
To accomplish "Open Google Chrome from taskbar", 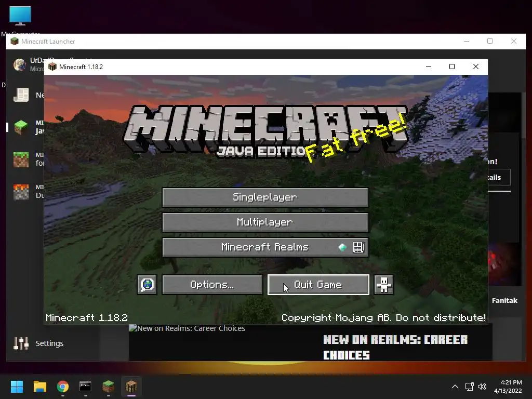I will pos(63,387).
